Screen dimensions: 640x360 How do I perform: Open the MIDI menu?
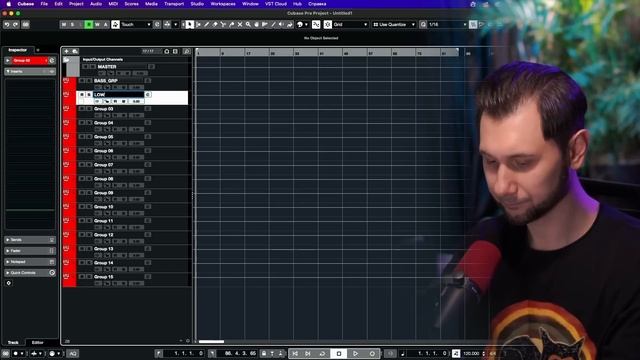(x=113, y=4)
